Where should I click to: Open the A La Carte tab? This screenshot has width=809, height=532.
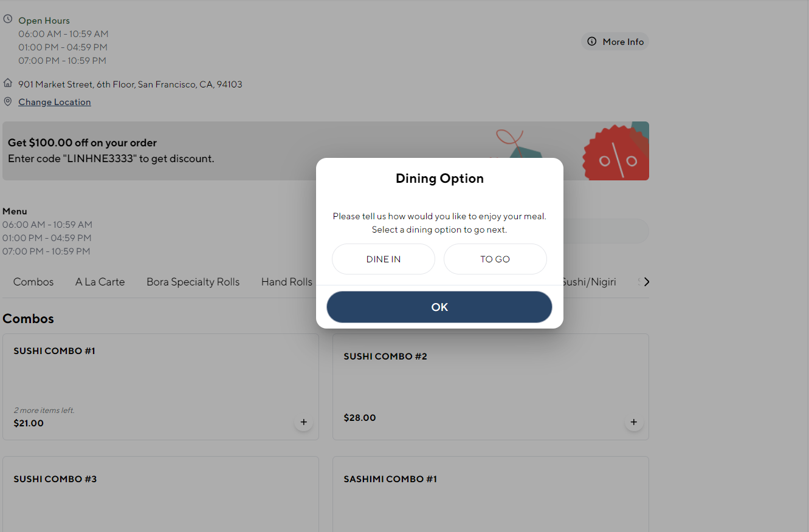(x=100, y=282)
